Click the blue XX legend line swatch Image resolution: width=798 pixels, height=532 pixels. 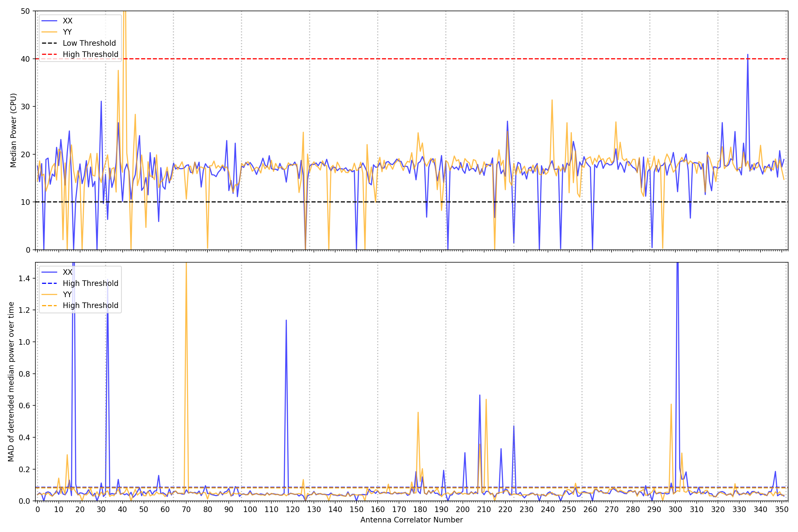[x=49, y=21]
